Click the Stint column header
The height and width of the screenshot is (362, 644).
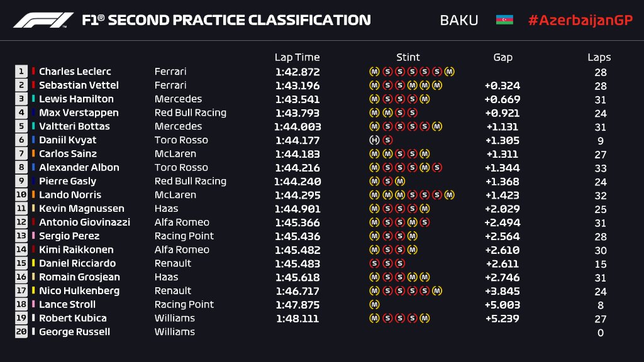click(x=408, y=57)
